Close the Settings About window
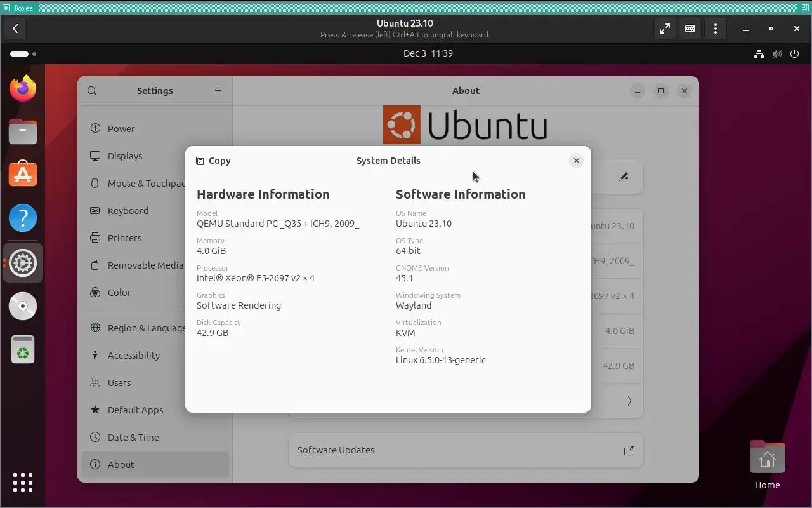 coord(684,91)
